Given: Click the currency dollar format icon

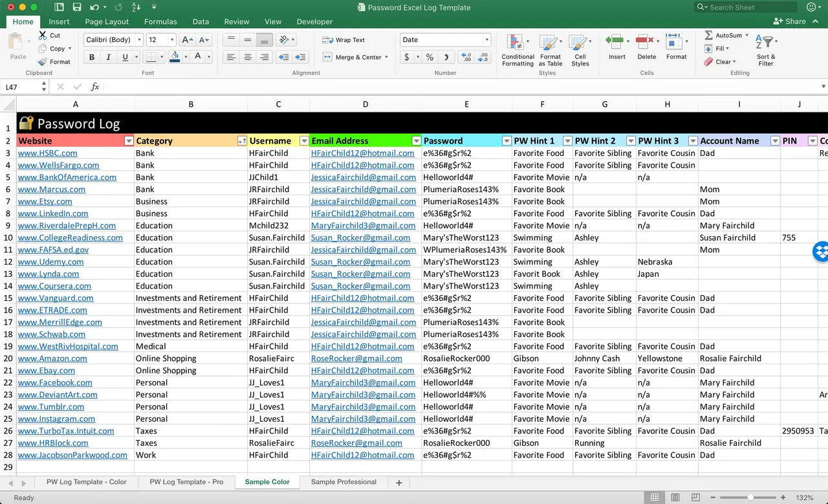Looking at the screenshot, I should [406, 58].
